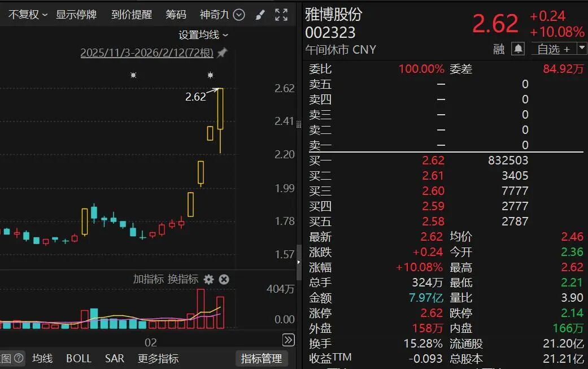Select the drawing brush tool
The height and width of the screenshot is (369, 588).
[259, 15]
